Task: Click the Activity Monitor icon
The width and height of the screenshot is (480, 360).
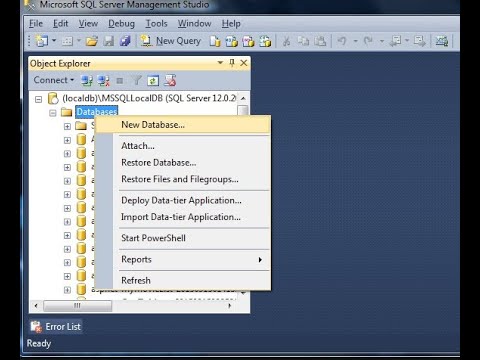Action: (442, 41)
